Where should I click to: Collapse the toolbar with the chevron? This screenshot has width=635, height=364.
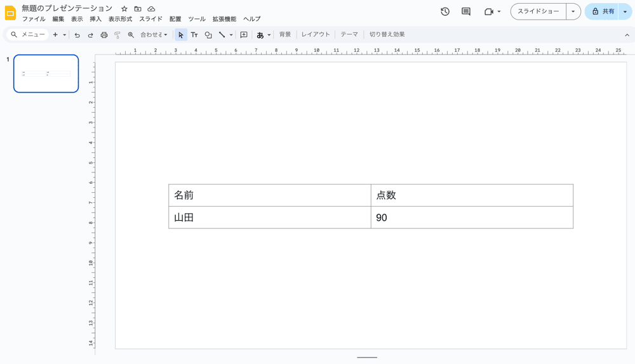(627, 35)
